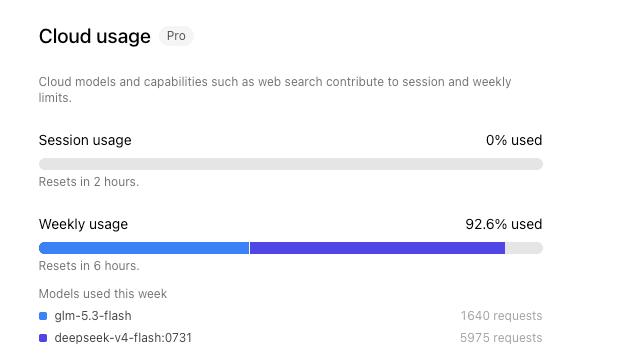Click the Cloud usage heading
The image size is (629, 364).
coord(95,37)
